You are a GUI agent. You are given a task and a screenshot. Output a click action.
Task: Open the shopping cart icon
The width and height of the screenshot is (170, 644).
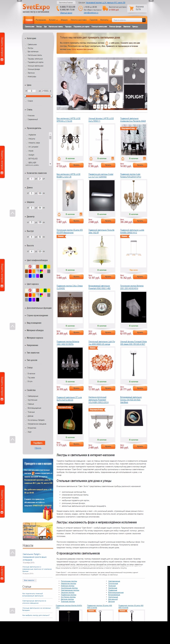131,9
